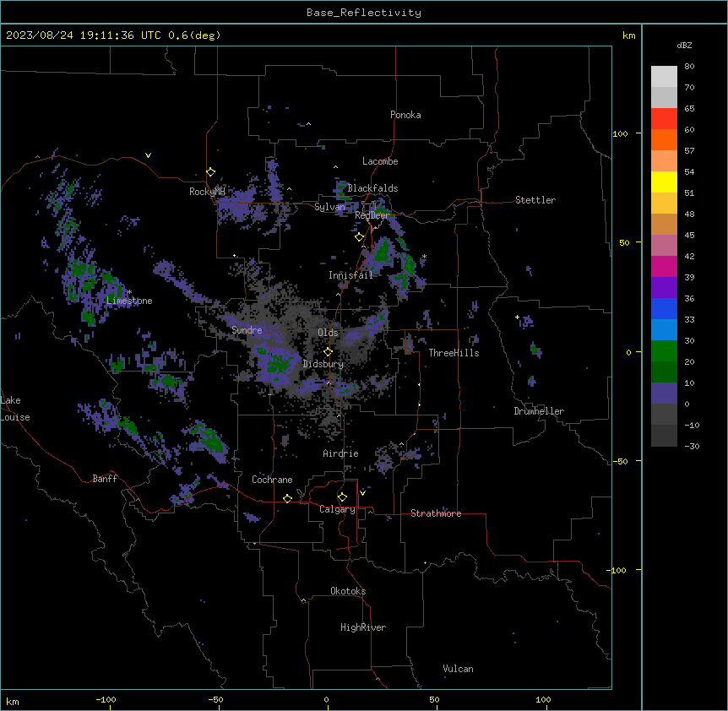Click the HighRiver label

[363, 627]
